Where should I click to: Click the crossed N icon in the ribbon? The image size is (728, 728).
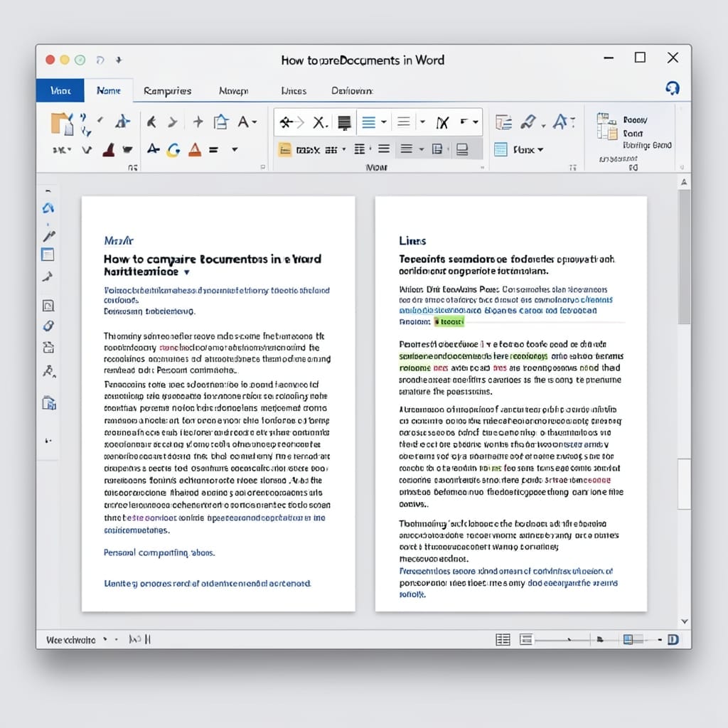point(442,122)
